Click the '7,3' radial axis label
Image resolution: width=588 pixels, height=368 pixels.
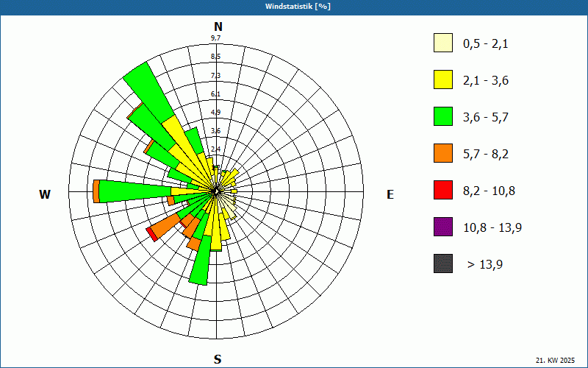point(215,76)
